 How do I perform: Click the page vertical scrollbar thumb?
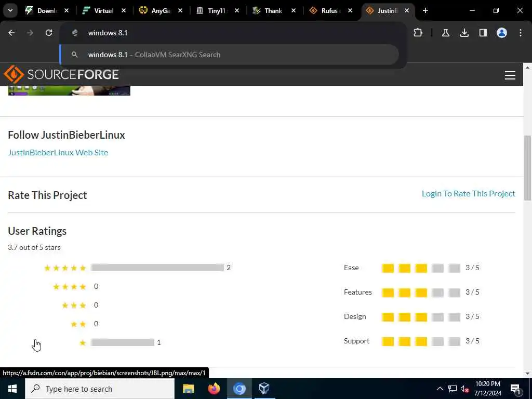click(527, 168)
